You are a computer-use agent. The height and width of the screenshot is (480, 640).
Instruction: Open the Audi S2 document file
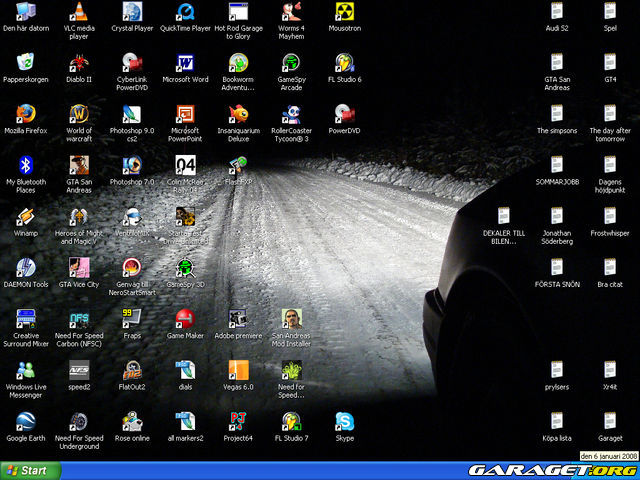pyautogui.click(x=557, y=13)
